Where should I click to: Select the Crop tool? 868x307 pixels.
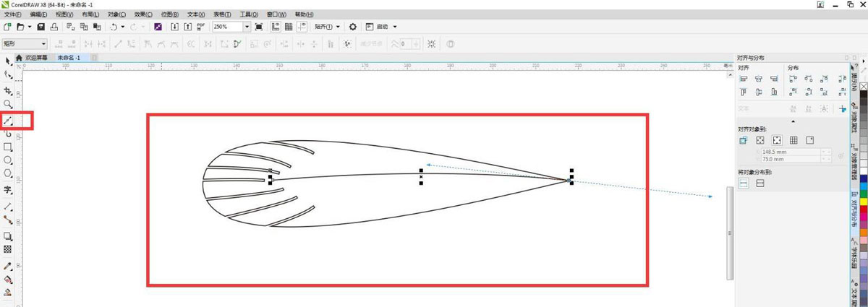[9, 91]
